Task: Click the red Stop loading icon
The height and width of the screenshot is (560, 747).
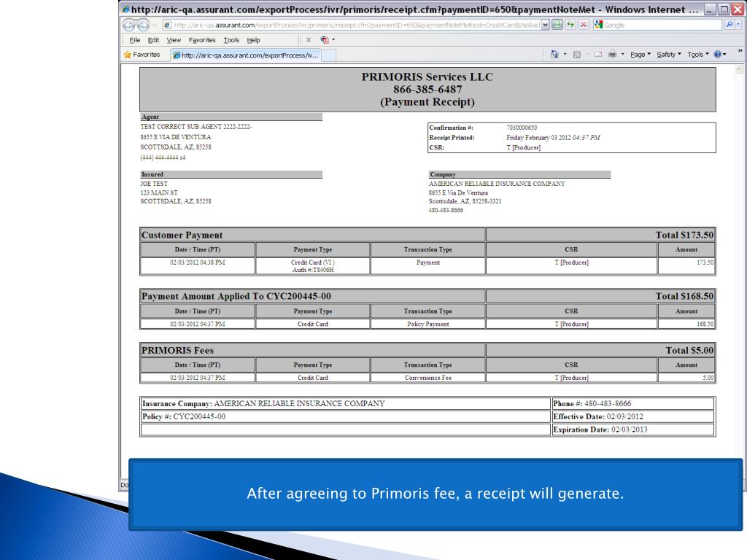Action: click(x=583, y=25)
